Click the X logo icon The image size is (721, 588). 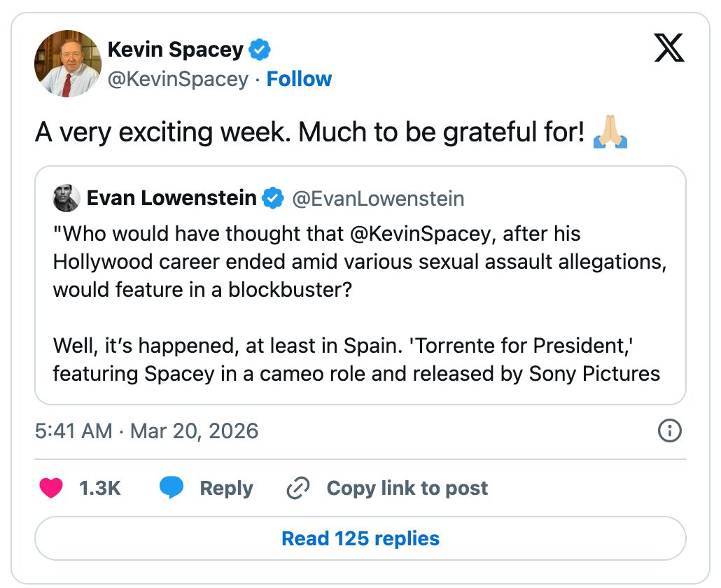[668, 48]
